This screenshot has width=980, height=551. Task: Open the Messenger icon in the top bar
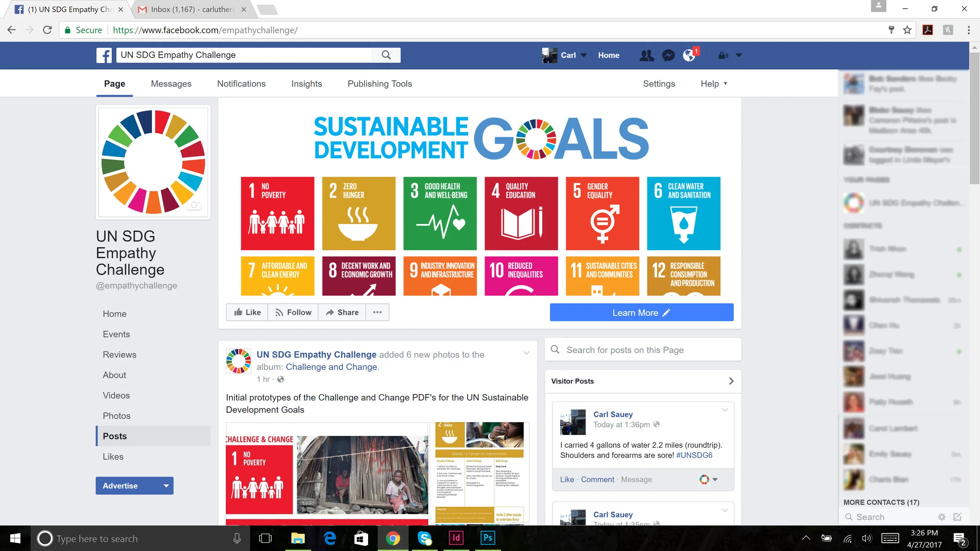tap(668, 56)
